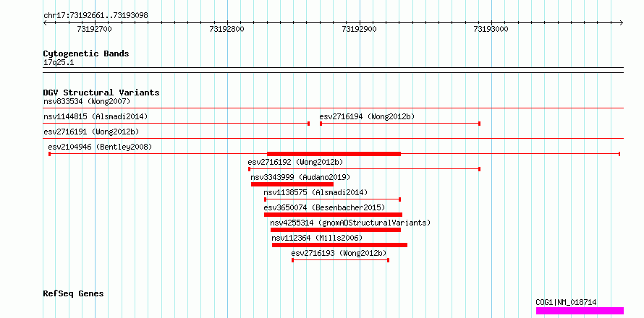Screen dimensions: 644x318
Task: Click the thin span line of nsv1138575
Action: click(x=333, y=199)
